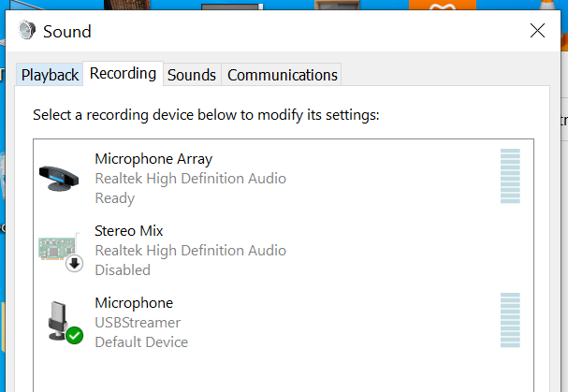
Task: Select the Microphone Array device icon
Action: (59, 178)
